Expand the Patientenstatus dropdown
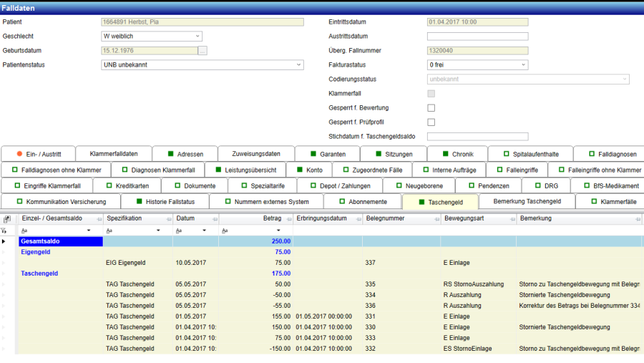Screen dimensions: 644x363 click(298, 65)
